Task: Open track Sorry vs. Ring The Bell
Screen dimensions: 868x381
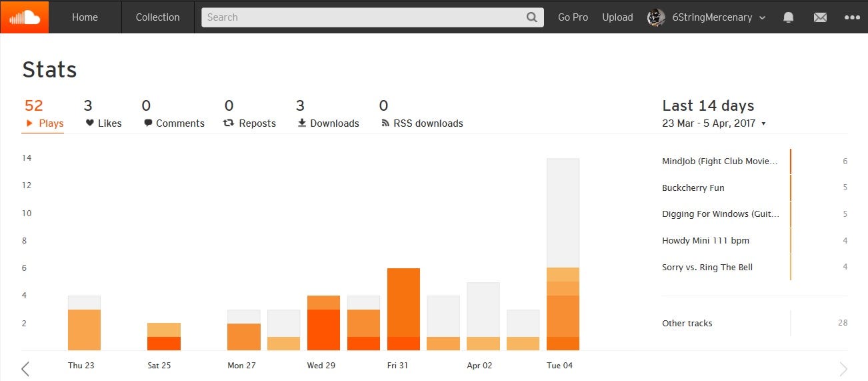Action: (x=707, y=267)
